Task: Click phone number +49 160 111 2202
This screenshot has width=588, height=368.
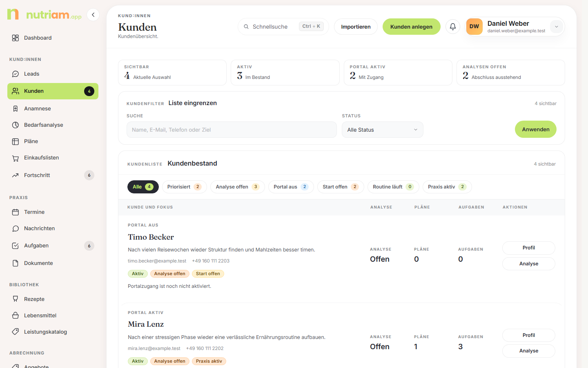Action: click(x=205, y=348)
